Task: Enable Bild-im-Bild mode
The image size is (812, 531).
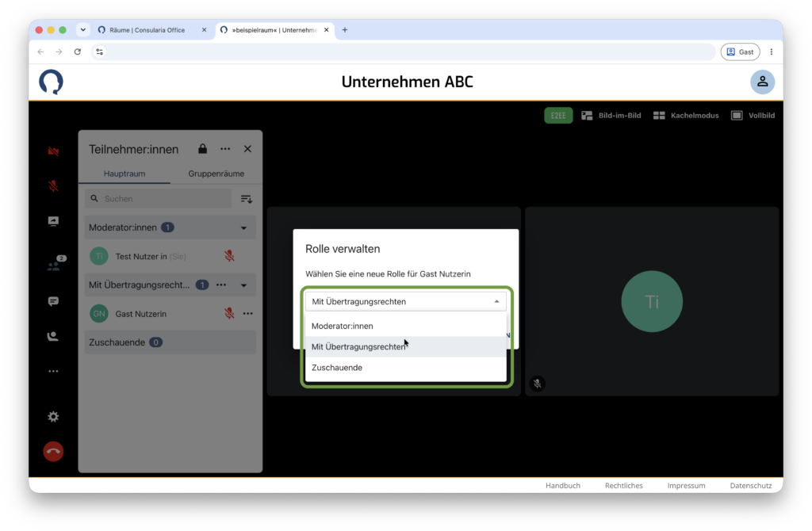Action: click(611, 116)
